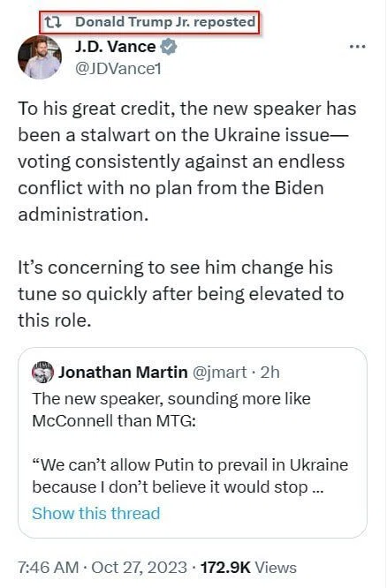The height and width of the screenshot is (588, 387).
Task: Click the repost arrows icon at top
Action: [52, 22]
